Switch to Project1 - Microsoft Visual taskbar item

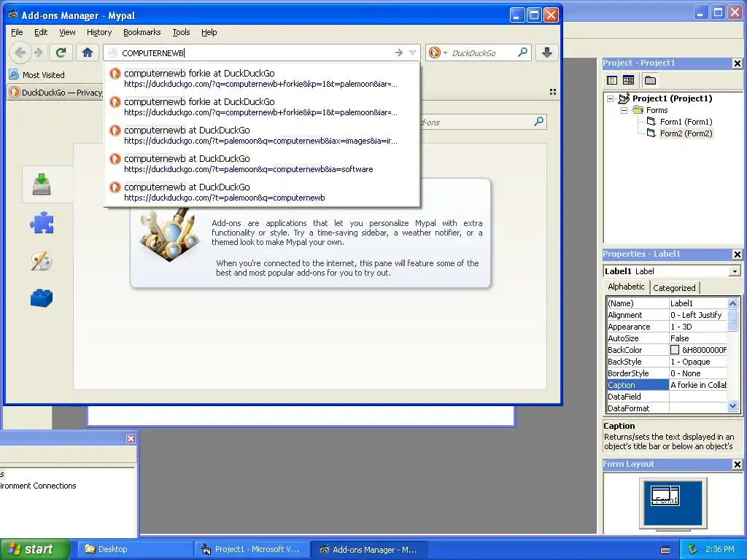pos(252,549)
